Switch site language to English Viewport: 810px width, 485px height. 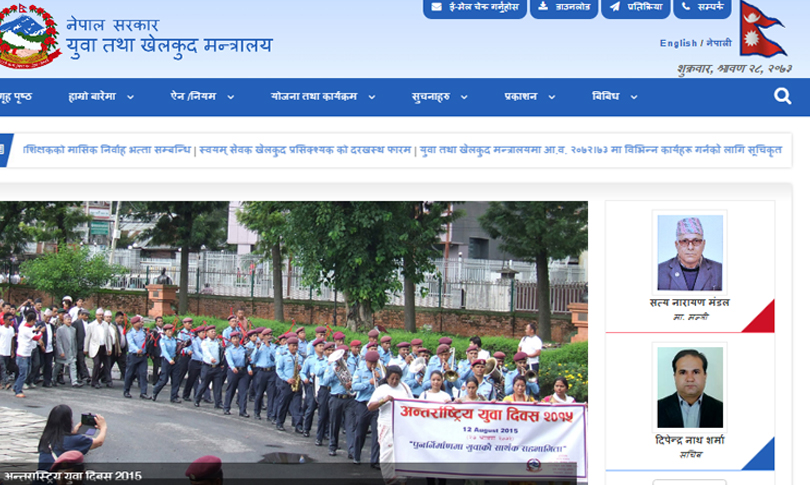[678, 43]
